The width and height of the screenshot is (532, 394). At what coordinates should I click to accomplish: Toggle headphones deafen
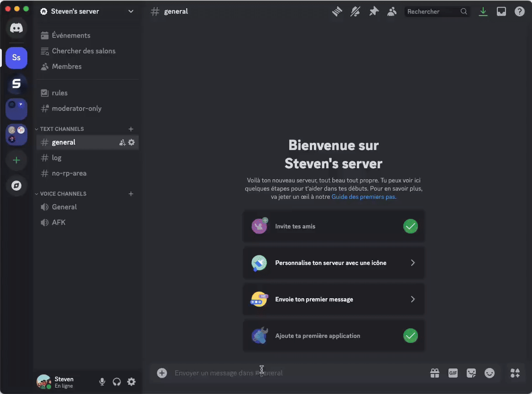(117, 382)
